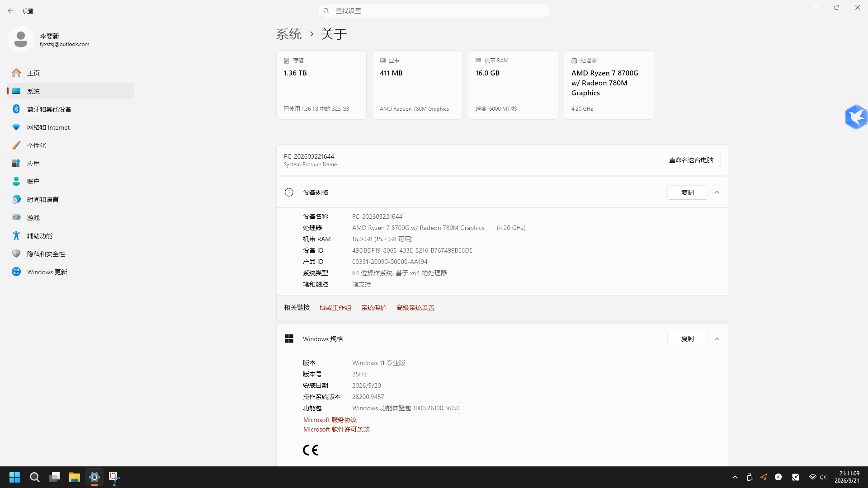Open Task View on the taskbar
The width and height of the screenshot is (868, 488).
click(55, 477)
